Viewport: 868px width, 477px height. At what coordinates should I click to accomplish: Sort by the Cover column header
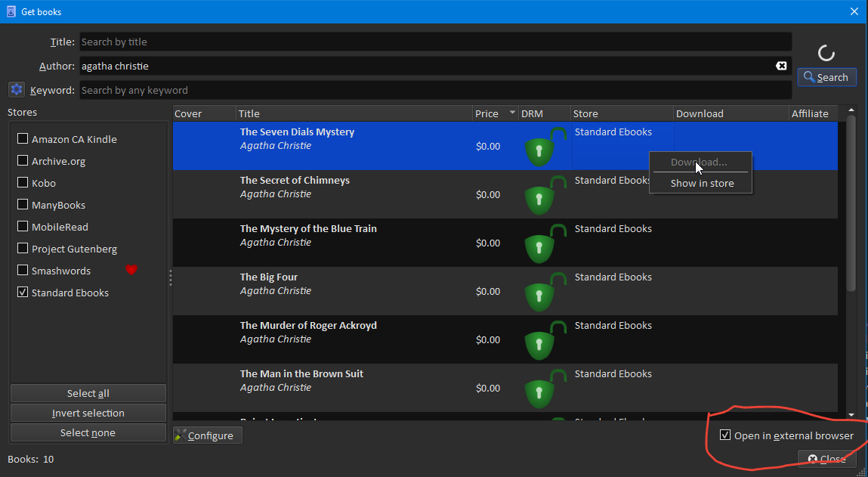tap(204, 113)
